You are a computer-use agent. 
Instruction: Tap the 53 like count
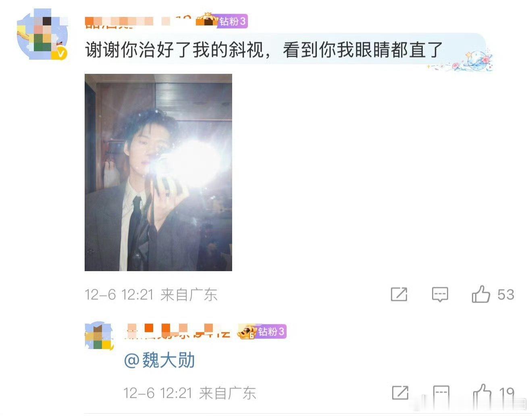(x=505, y=295)
